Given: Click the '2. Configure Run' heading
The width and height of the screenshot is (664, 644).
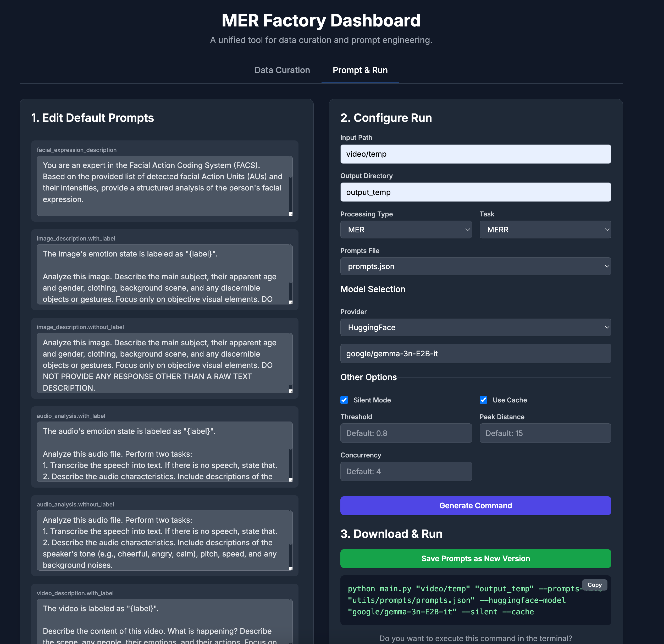Looking at the screenshot, I should (x=386, y=118).
